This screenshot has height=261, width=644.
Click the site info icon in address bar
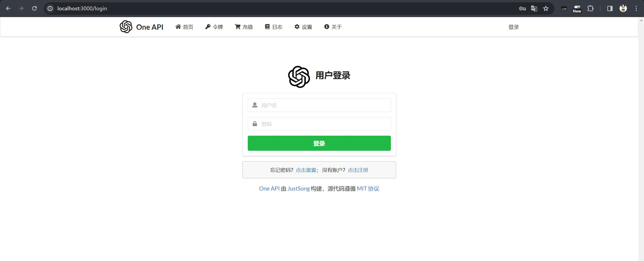pyautogui.click(x=50, y=8)
